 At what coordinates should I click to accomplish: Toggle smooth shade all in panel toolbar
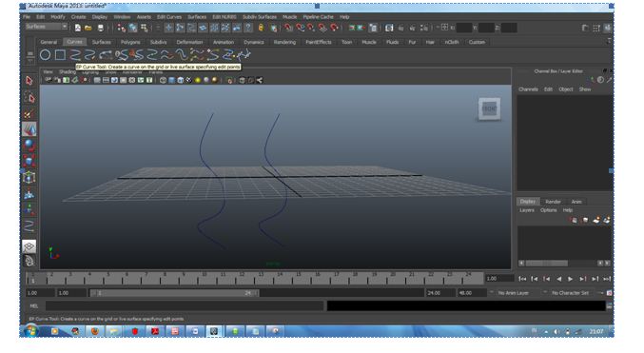point(171,80)
